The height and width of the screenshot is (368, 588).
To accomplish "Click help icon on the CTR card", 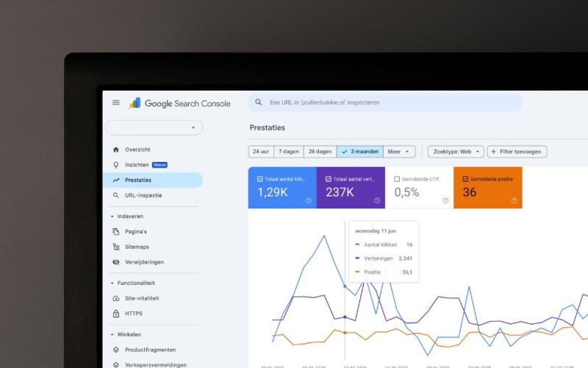I will pyautogui.click(x=445, y=200).
